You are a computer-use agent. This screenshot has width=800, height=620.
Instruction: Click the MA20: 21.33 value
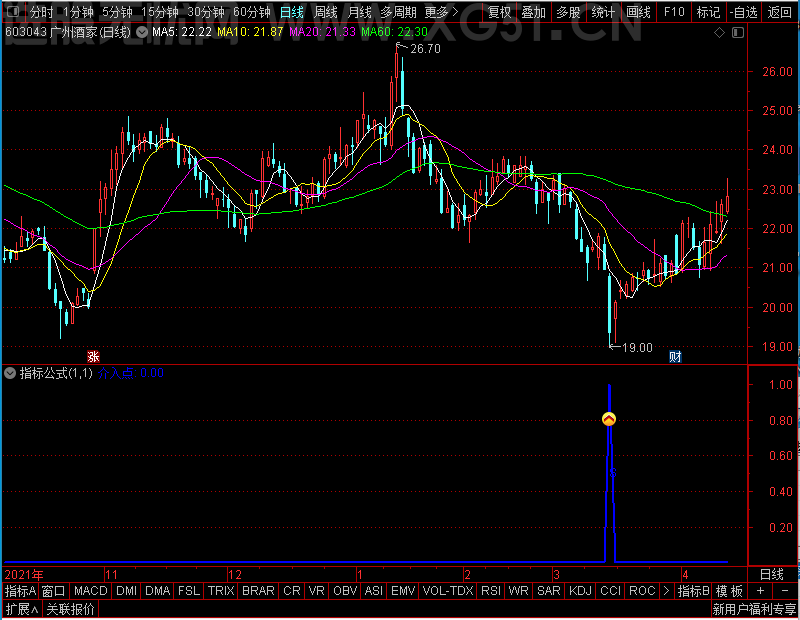tap(322, 32)
